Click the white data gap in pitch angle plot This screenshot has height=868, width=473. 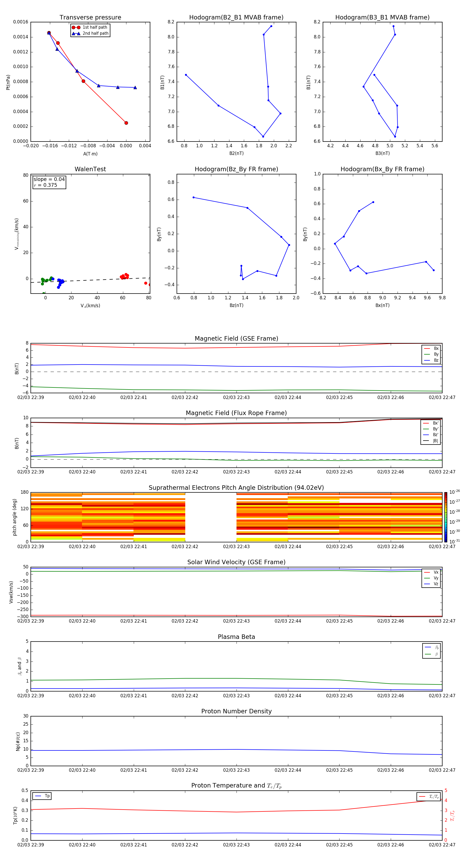211,517
